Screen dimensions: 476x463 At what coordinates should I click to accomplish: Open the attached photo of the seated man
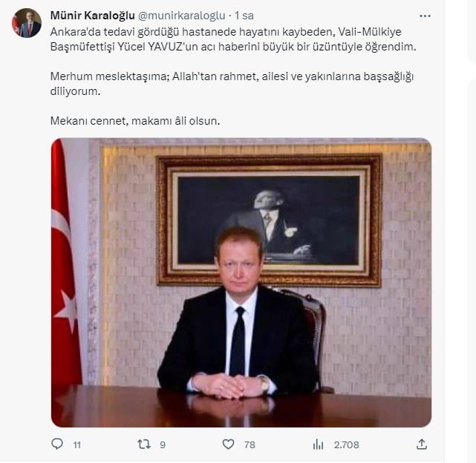pyautogui.click(x=241, y=283)
